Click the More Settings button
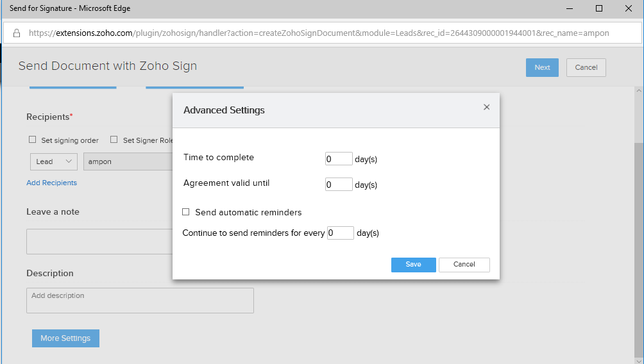 point(65,338)
